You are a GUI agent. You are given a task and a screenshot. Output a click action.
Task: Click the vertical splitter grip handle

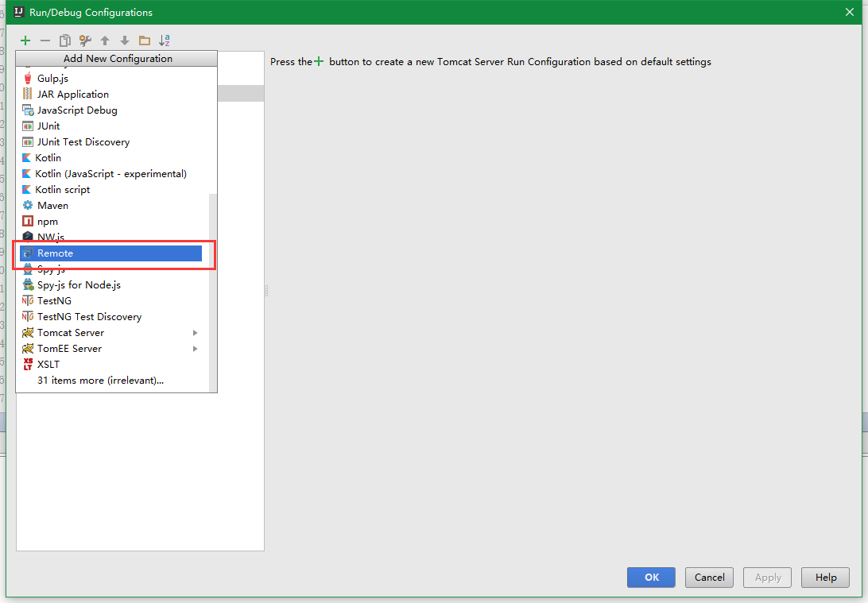pos(267,291)
